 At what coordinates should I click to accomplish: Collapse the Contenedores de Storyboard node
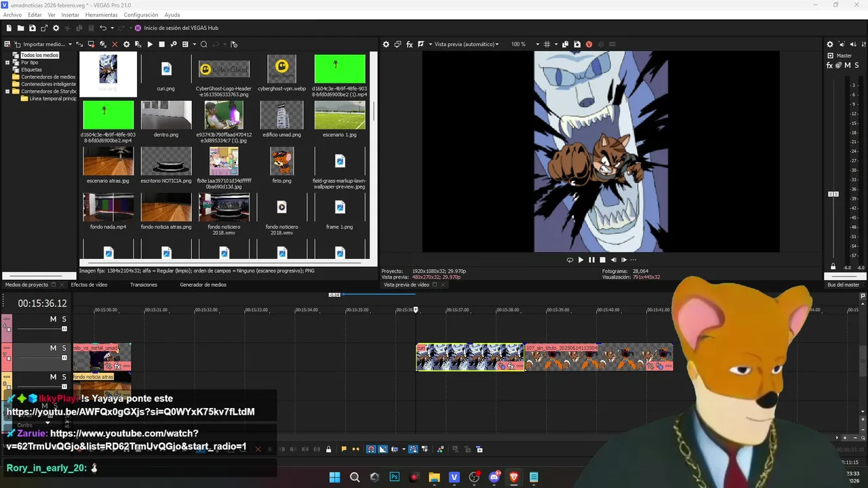[x=7, y=91]
